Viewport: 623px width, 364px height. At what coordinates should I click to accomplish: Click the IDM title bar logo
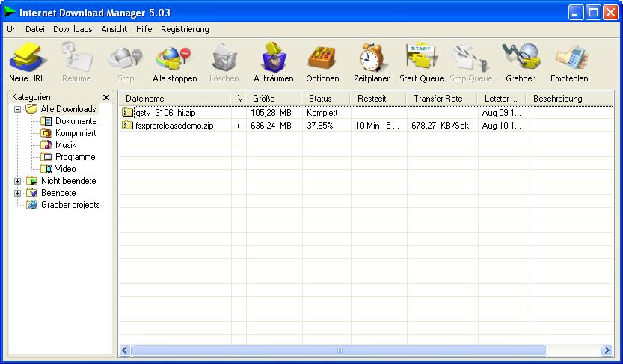[x=10, y=12]
